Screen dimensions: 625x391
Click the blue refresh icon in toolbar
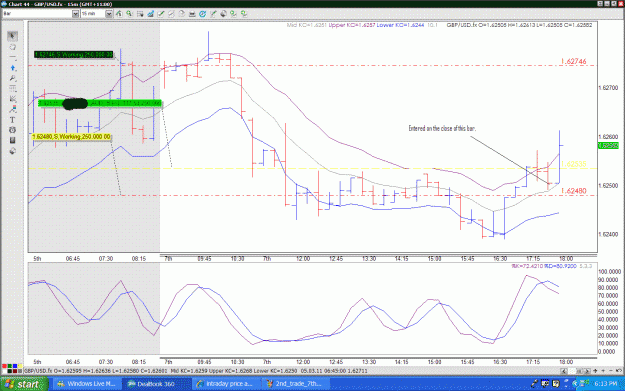click(x=202, y=14)
